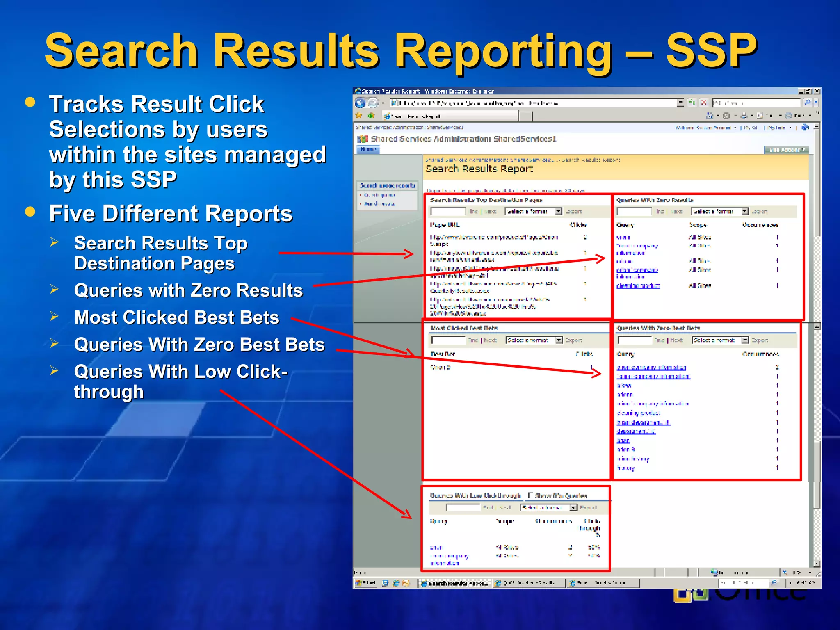Viewport: 840px width, 630px height.
Task: Click the Page URL column header
Action: pyautogui.click(x=445, y=225)
